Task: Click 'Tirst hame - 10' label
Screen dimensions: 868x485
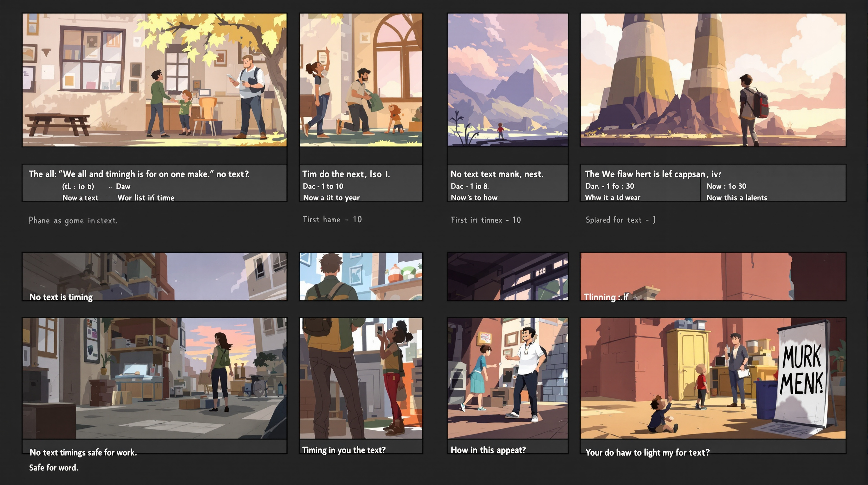Action: [x=332, y=219]
